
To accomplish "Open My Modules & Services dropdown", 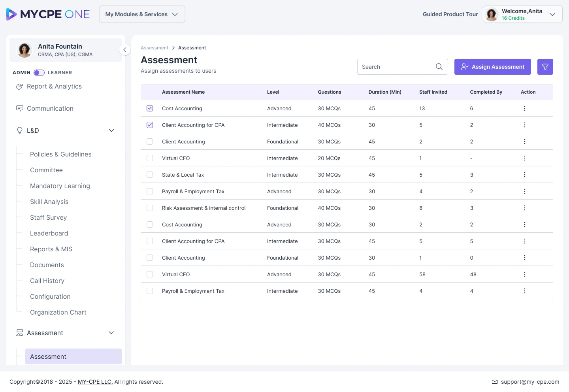I will click(142, 14).
